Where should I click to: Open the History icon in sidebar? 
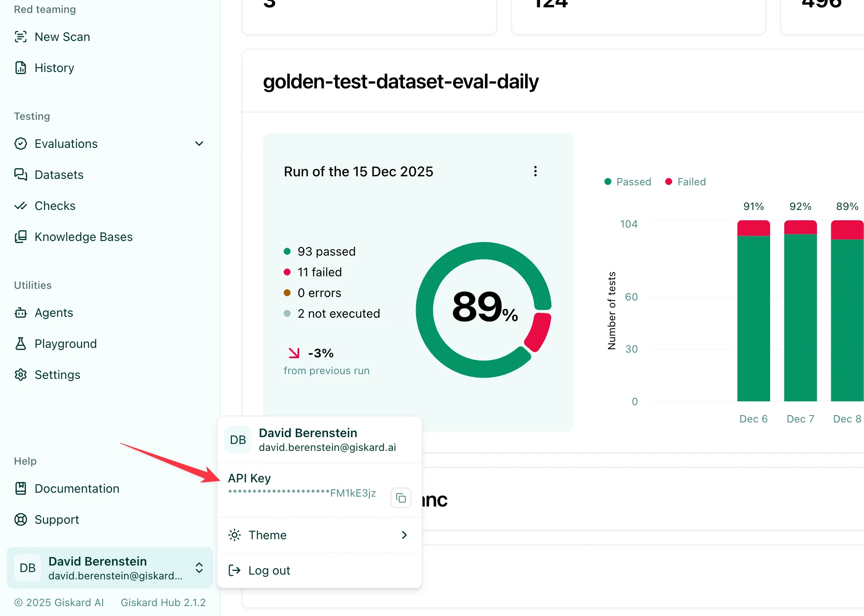pos(21,68)
